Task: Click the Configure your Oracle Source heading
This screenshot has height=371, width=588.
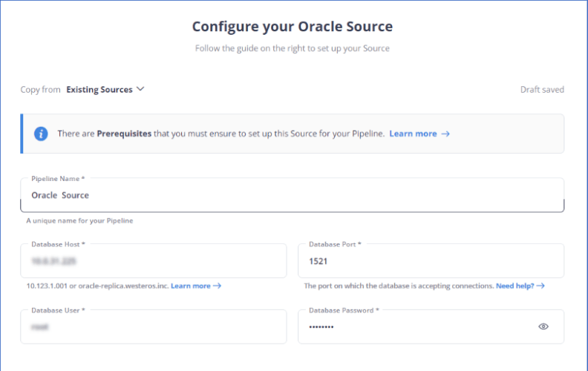Action: point(292,27)
